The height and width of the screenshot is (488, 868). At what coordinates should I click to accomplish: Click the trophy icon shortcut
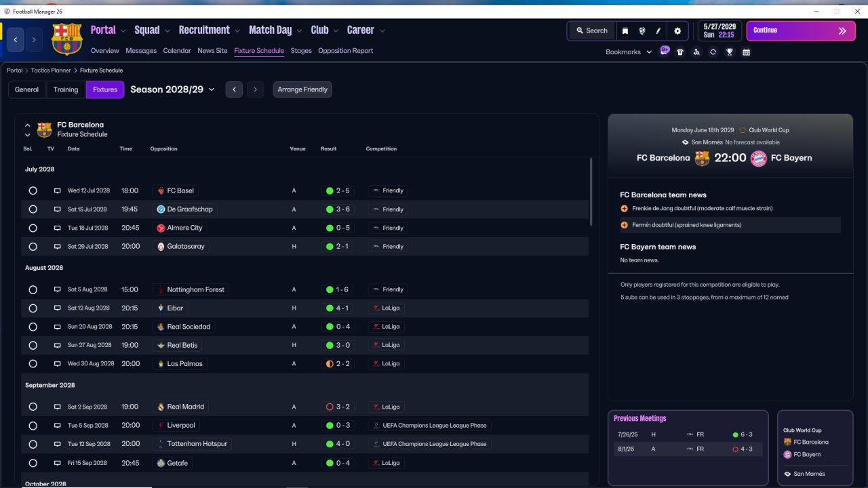pyautogui.click(x=730, y=52)
